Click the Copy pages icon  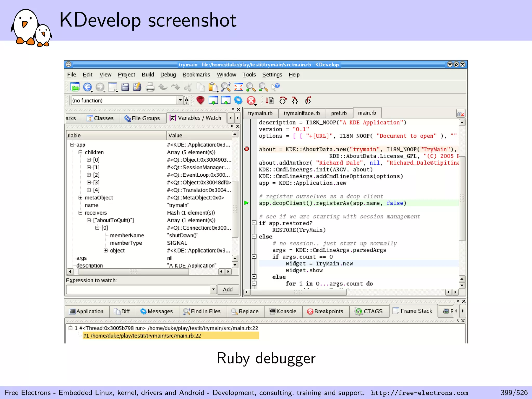200,87
